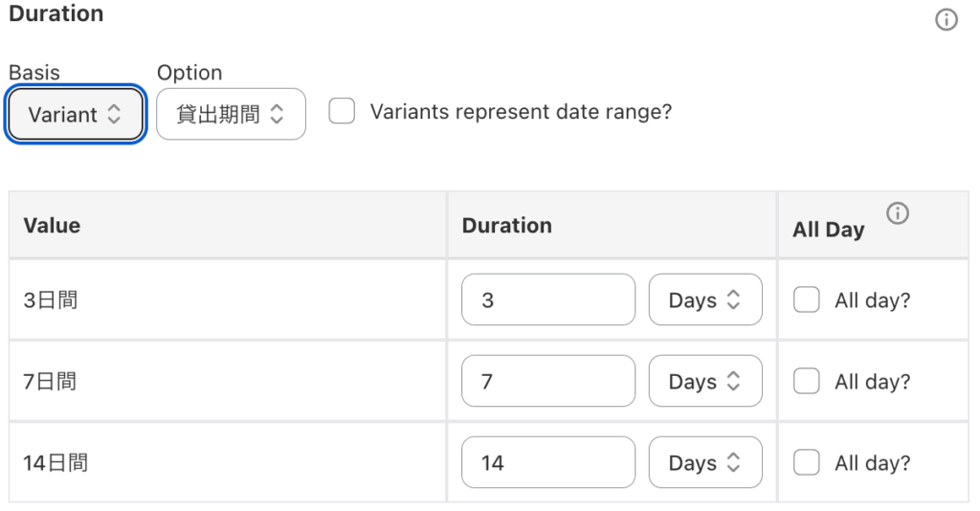Click duration input field showing 14
980x511 pixels.
pos(548,462)
